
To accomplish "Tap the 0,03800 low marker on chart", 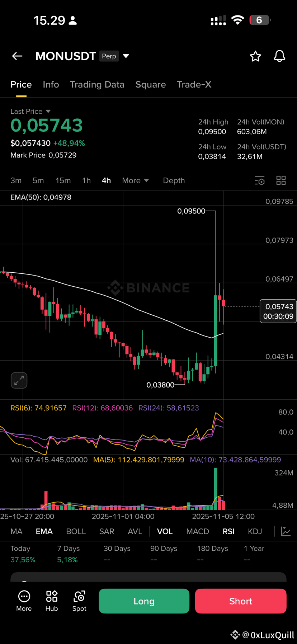I will click(x=160, y=385).
